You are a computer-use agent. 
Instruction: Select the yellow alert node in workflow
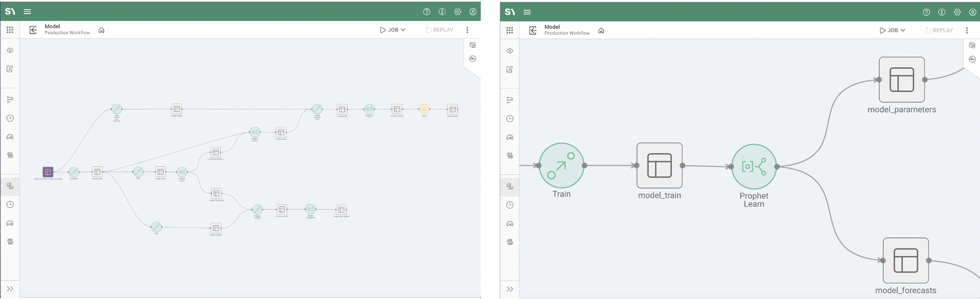coord(424,109)
